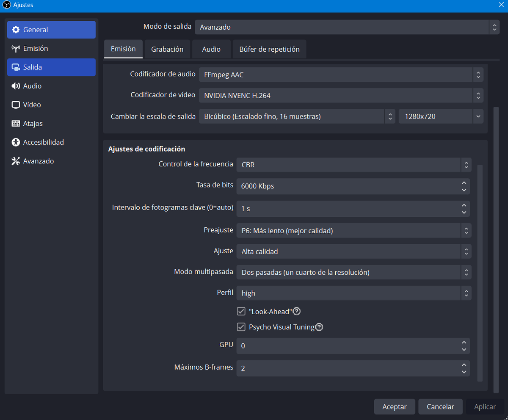
Task: Open the Preajuste P6 dropdown
Action: [354, 231]
